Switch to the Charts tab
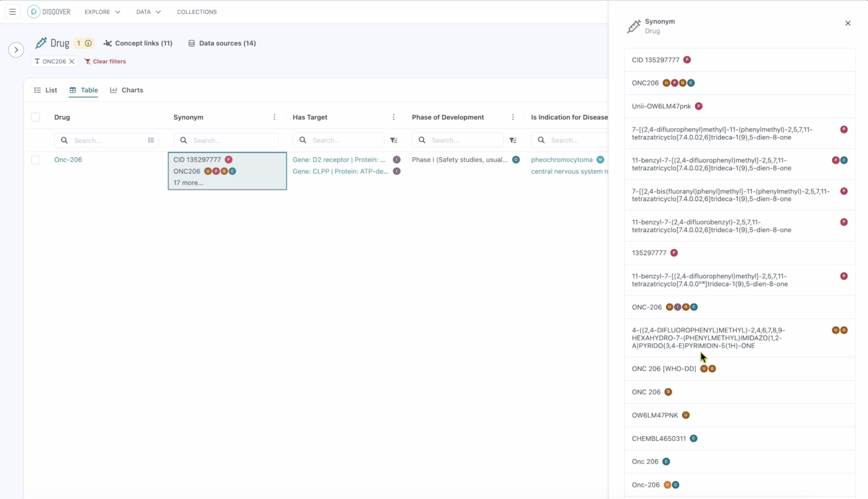Image resolution: width=868 pixels, height=499 pixels. coord(126,90)
